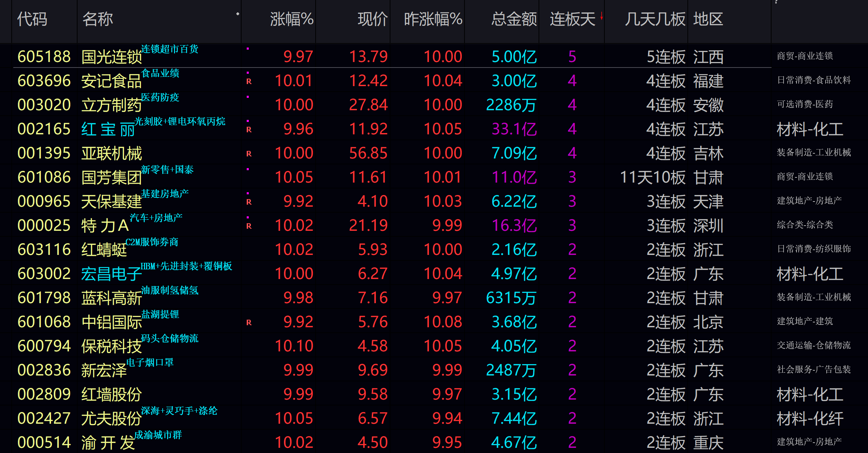
Task: Select stock code 603696
Action: [44, 81]
